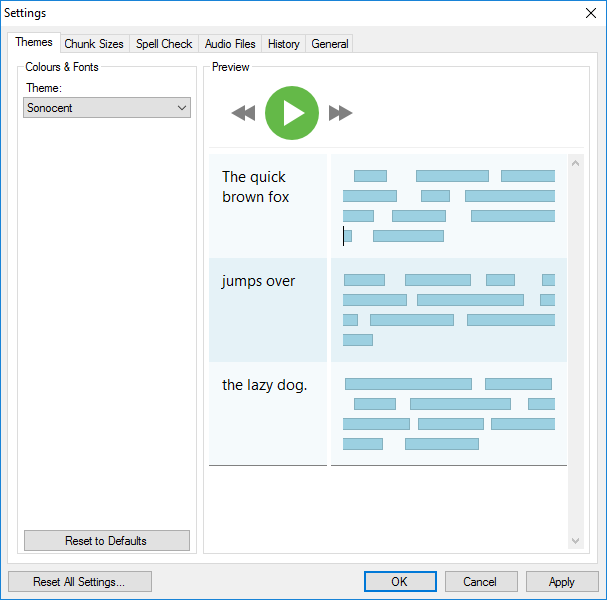This screenshot has width=607, height=600.
Task: Click Reset All Settings... button
Action: pyautogui.click(x=80, y=581)
